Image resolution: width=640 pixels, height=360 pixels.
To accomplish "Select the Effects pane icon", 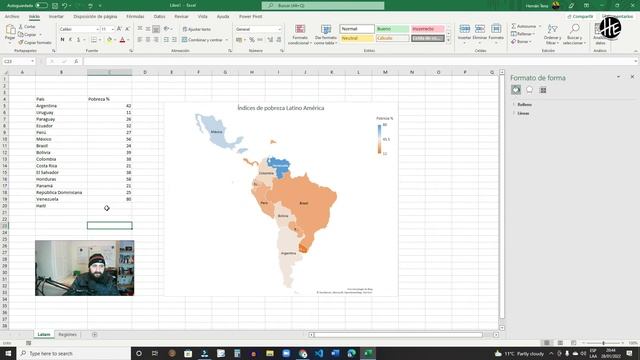I will coord(529,90).
